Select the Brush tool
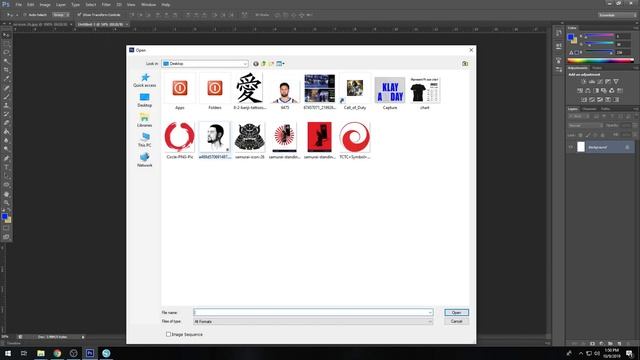 [x=6, y=97]
